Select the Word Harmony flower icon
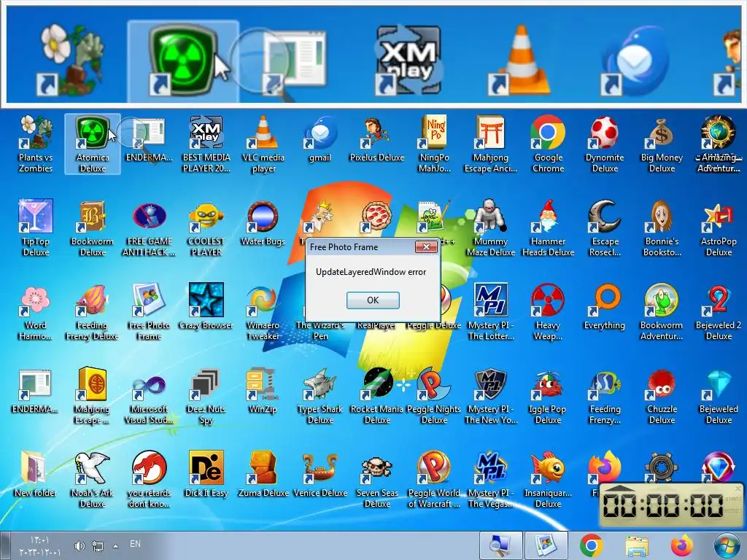Screen dimensions: 747x560 coord(36,311)
